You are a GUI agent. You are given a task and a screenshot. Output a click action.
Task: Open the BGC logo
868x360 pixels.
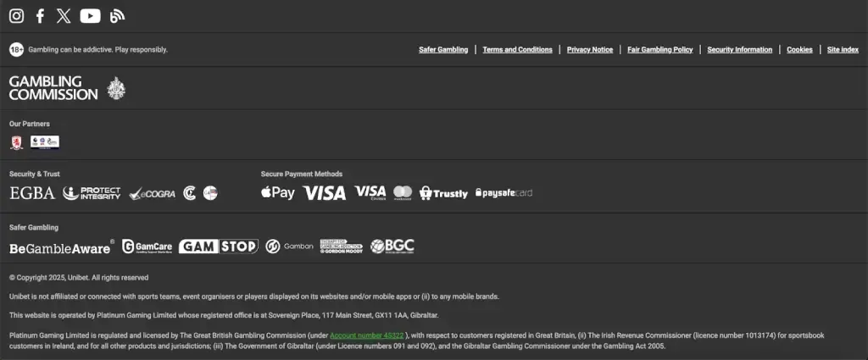[392, 246]
